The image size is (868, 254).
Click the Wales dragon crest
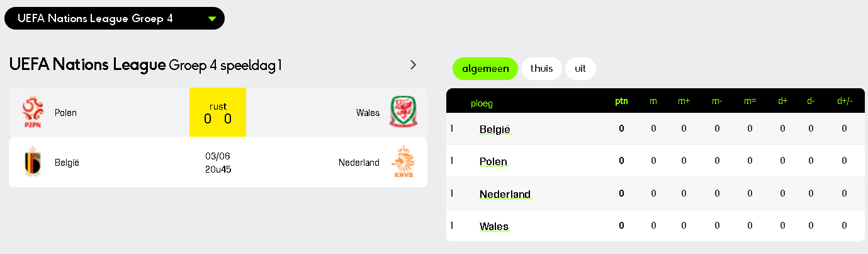tap(403, 112)
